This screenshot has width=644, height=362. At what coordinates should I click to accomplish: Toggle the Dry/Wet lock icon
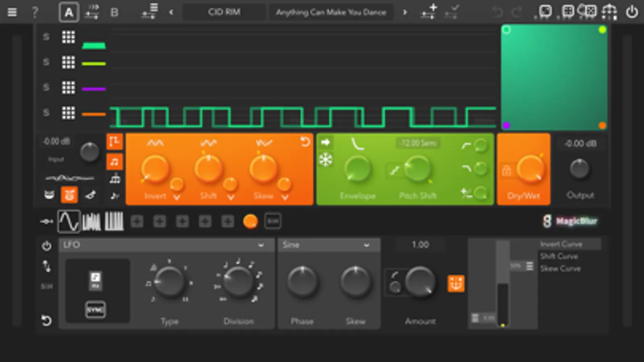click(x=506, y=170)
